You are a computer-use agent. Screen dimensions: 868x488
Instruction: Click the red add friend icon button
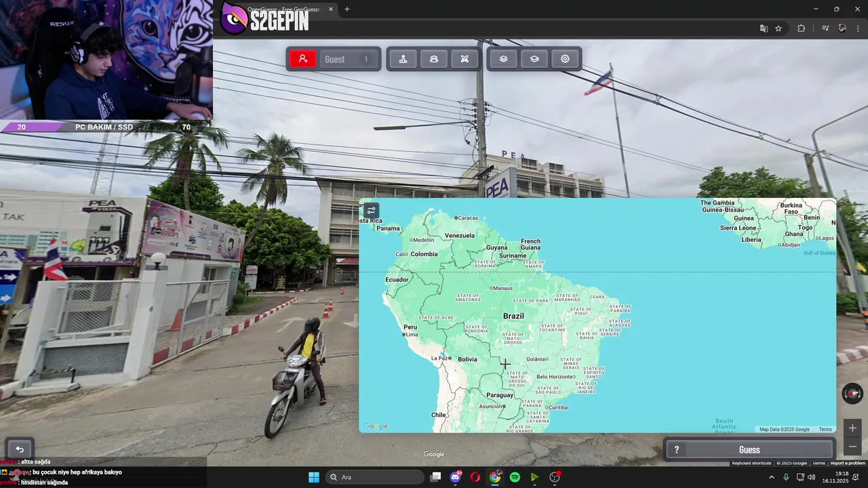point(303,59)
